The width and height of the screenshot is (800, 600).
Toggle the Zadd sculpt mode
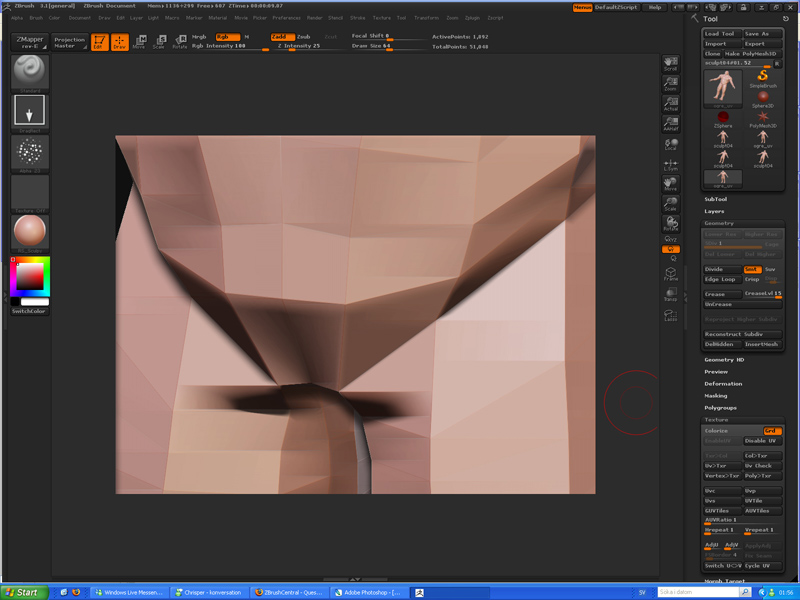click(x=280, y=36)
